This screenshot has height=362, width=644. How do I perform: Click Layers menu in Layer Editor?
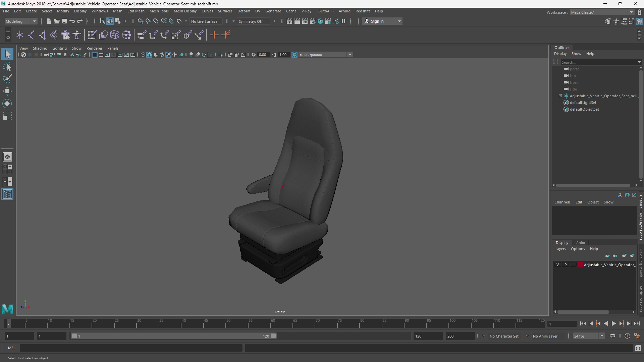coord(560,249)
